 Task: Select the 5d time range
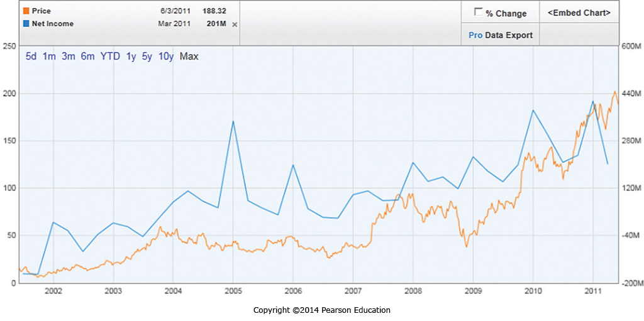pos(31,57)
